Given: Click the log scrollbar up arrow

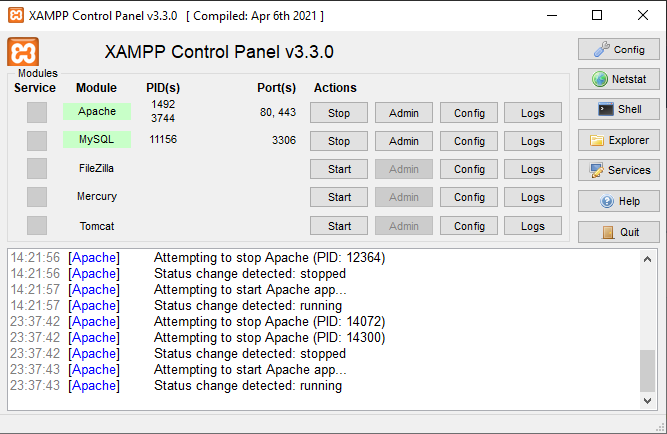Looking at the screenshot, I should point(647,259).
